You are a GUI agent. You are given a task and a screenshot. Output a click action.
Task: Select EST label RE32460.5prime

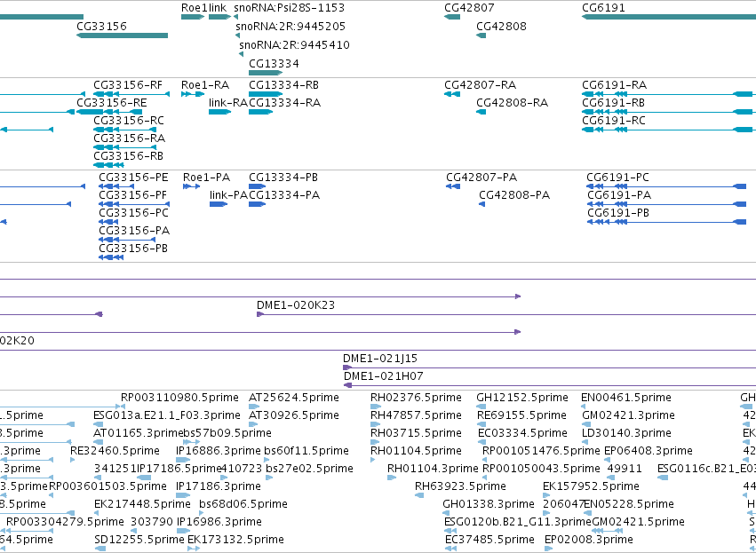[115, 451]
